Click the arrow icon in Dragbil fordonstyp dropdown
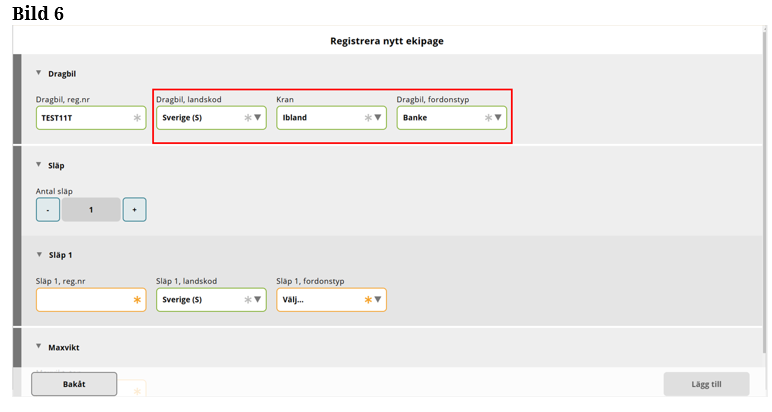 (x=498, y=117)
